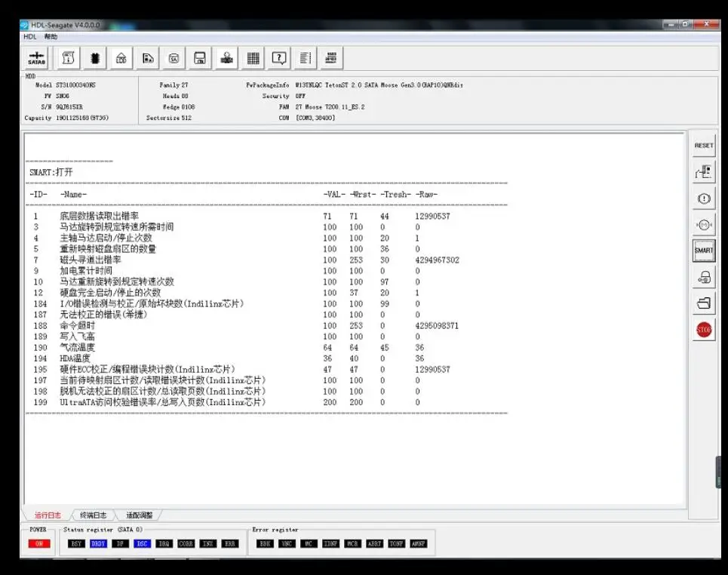Click the floppy disk save icon
The height and width of the screenshot is (575, 728).
(200, 59)
